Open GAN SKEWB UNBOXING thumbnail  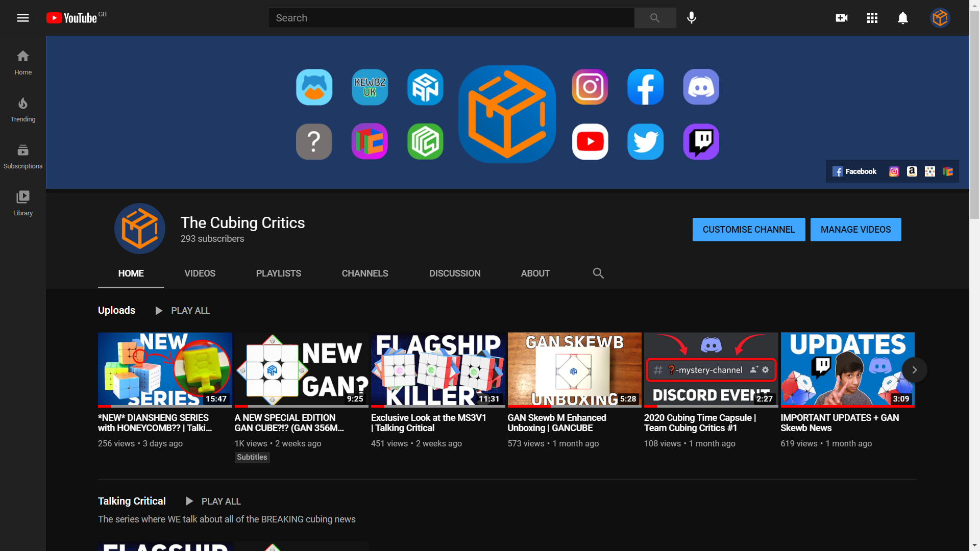point(574,370)
